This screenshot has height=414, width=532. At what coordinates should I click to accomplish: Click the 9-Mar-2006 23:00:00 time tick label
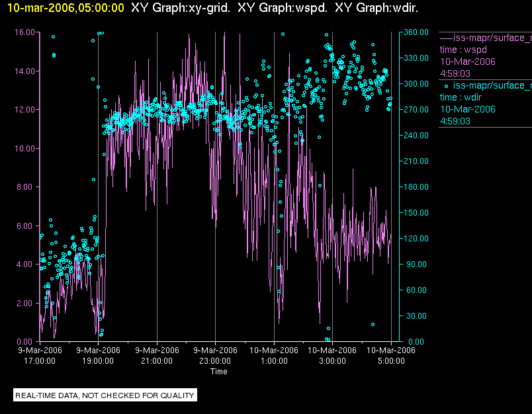coord(215,355)
